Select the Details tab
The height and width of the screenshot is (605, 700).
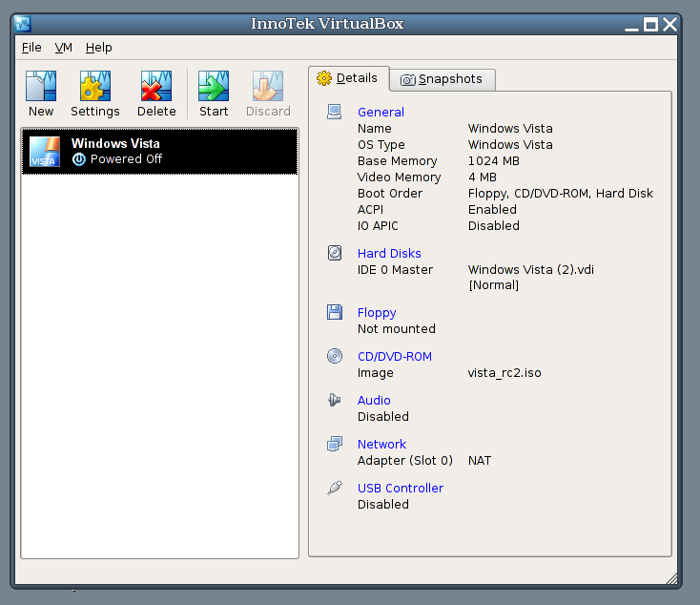(x=348, y=78)
